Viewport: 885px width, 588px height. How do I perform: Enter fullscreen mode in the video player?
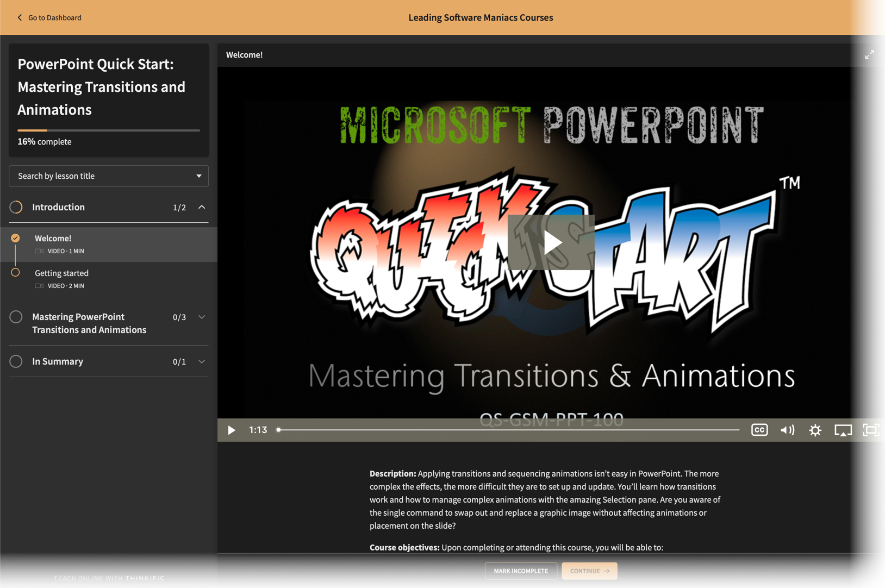871,430
